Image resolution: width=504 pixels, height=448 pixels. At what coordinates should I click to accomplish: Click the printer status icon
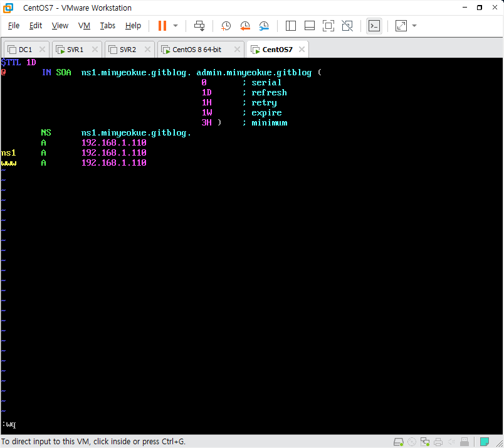(438, 442)
